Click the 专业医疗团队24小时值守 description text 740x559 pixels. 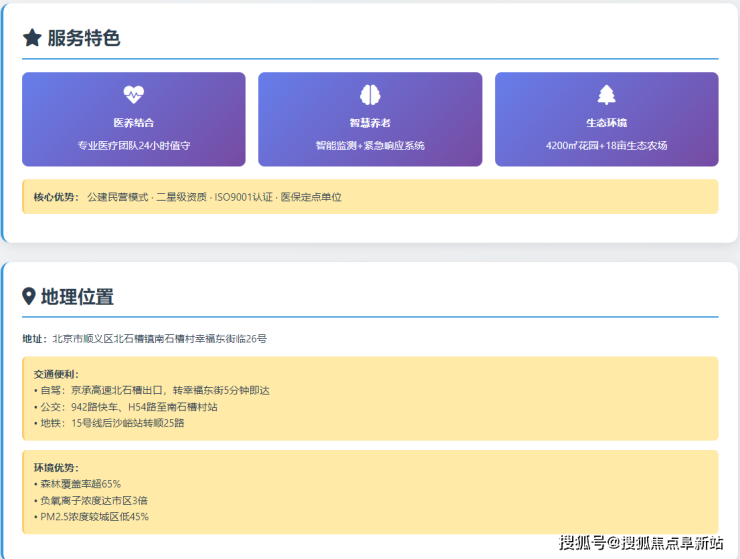coord(133,145)
